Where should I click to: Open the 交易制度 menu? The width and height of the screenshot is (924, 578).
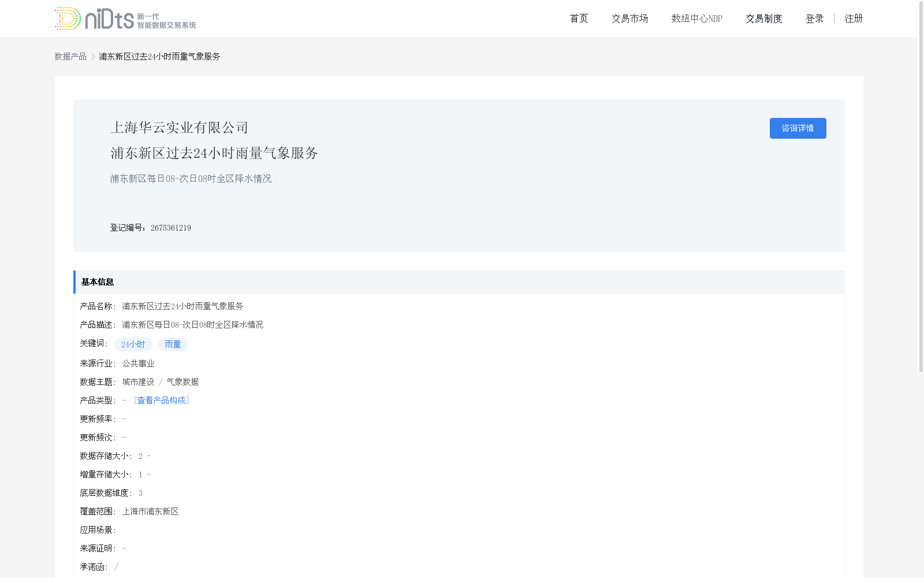[x=763, y=18]
